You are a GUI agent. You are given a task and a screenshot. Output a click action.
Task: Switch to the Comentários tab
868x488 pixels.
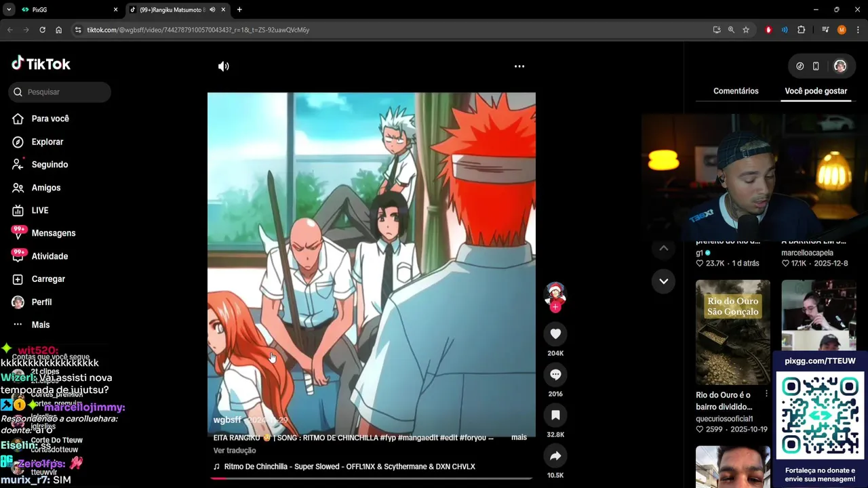(x=736, y=91)
